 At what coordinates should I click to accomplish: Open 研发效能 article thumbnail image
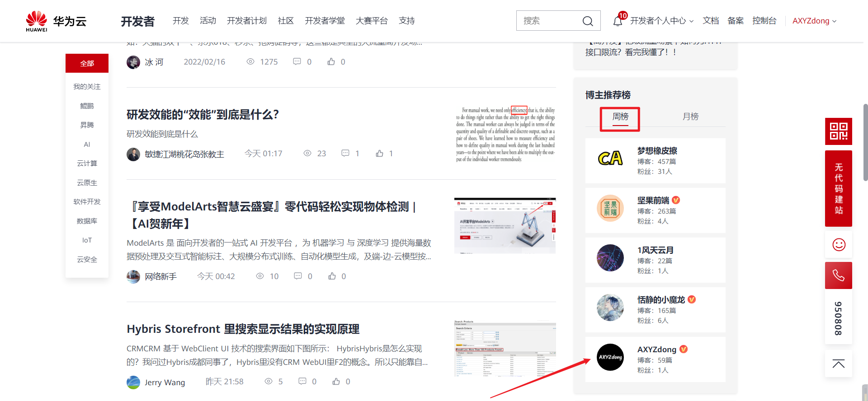505,134
